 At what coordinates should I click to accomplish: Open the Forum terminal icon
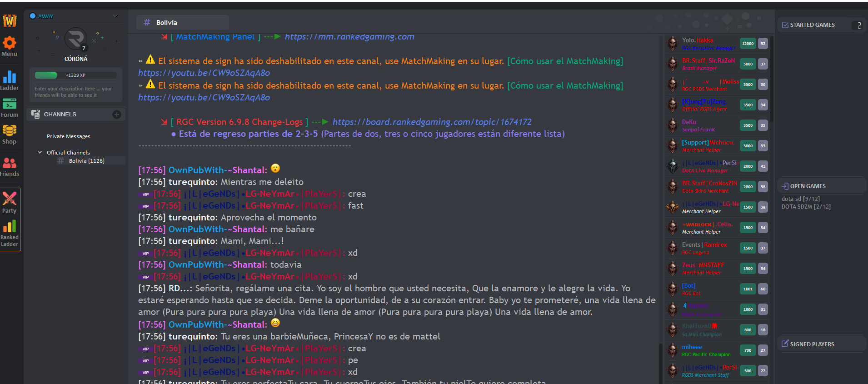10,104
